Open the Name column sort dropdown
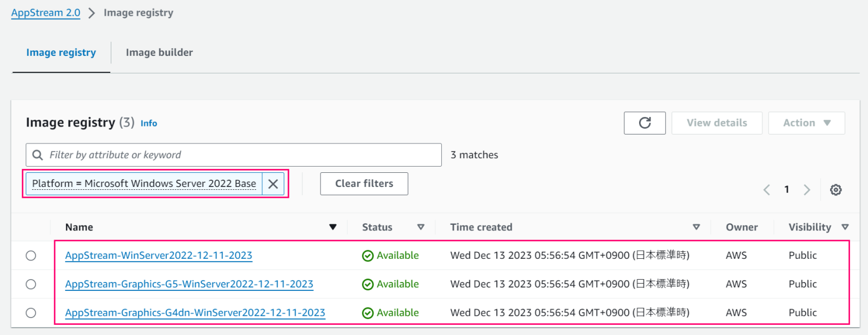 click(333, 227)
